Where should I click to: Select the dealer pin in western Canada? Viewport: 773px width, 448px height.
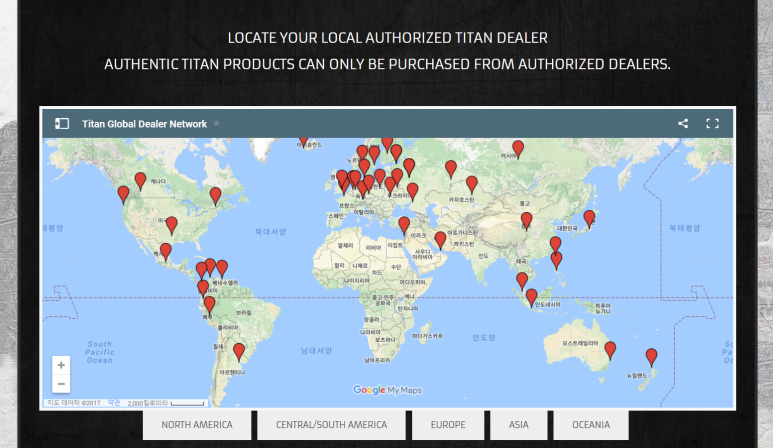pos(140,181)
